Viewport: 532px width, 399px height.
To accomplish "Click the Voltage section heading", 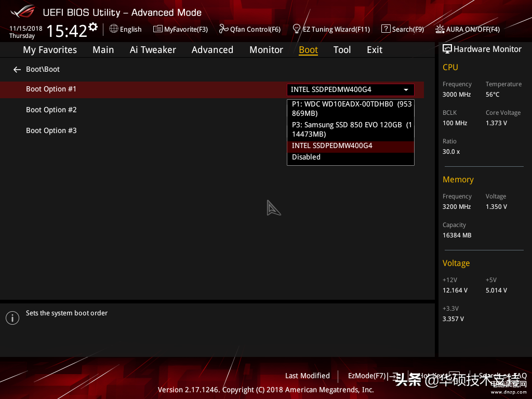I will [456, 263].
